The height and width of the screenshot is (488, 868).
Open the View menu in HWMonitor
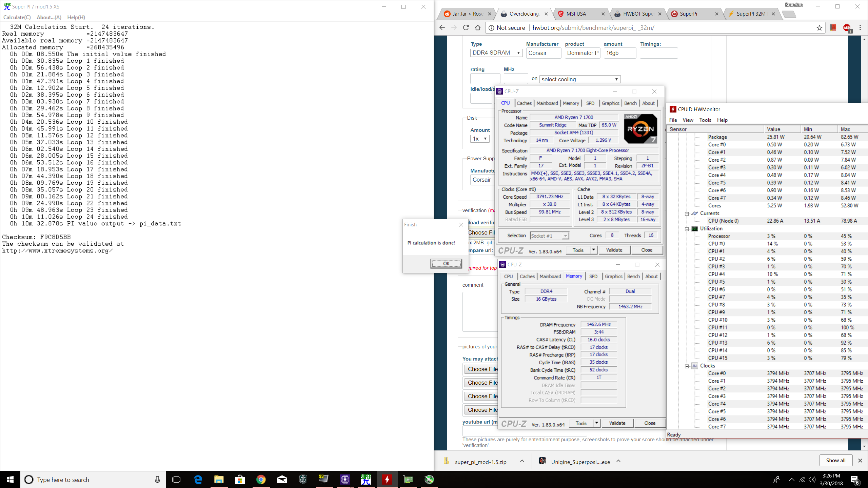click(x=688, y=120)
